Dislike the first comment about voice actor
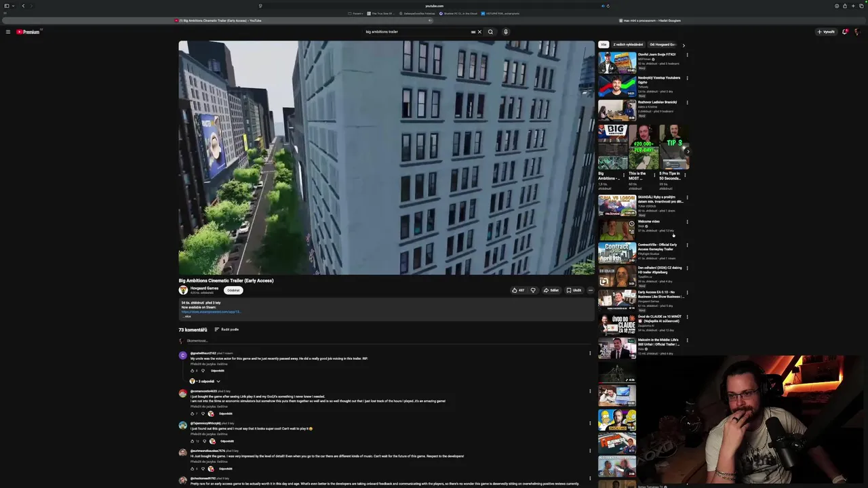 coord(202,371)
